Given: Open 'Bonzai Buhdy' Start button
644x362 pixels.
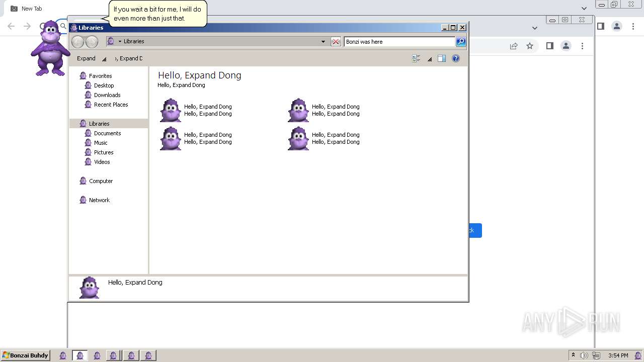Looking at the screenshot, I should click(x=25, y=355).
